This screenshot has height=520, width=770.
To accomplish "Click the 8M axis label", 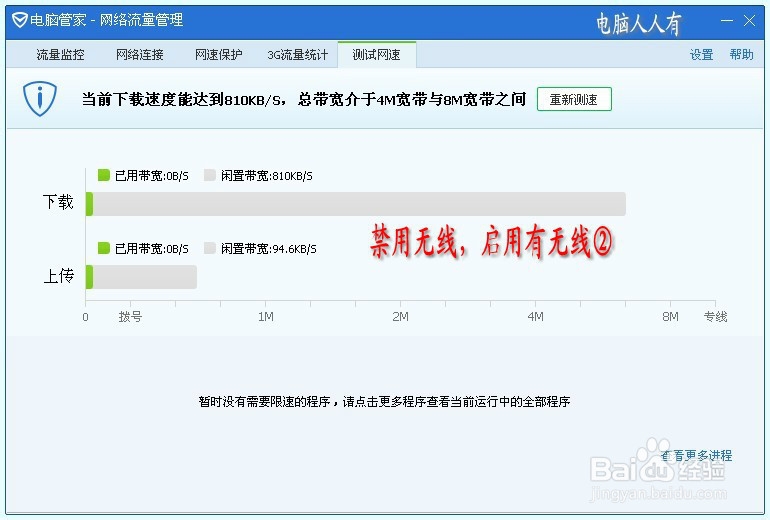I will (x=670, y=317).
